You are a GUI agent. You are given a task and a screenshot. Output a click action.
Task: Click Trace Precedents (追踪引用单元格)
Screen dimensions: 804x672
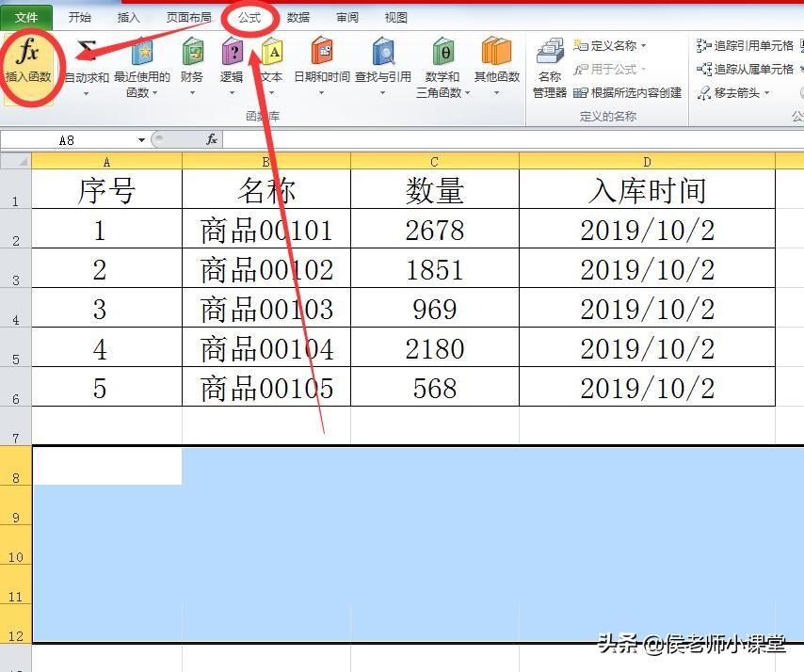(745, 45)
